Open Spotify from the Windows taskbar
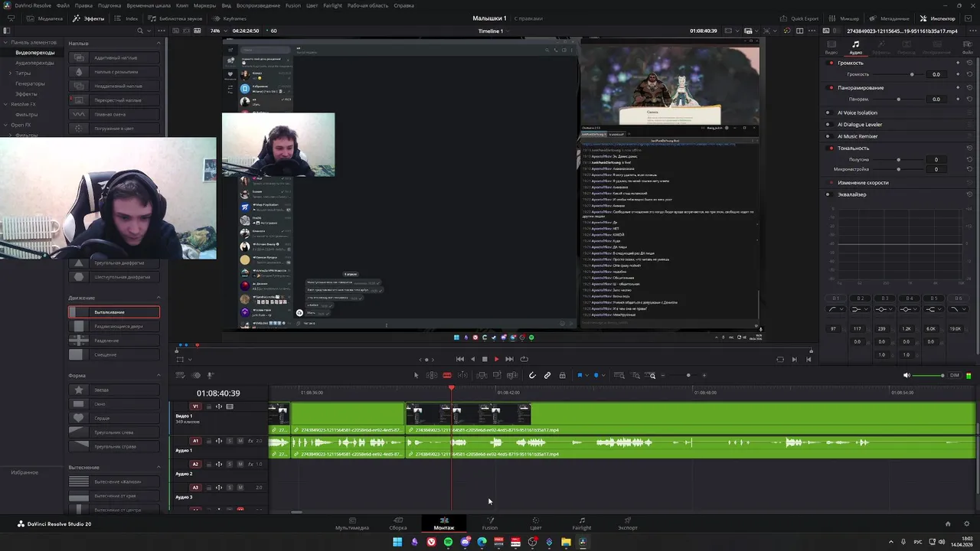The image size is (980, 551). [448, 542]
